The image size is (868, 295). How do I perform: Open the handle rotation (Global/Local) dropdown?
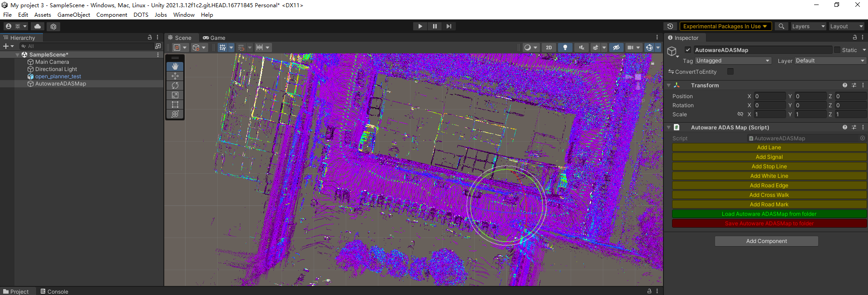click(x=199, y=48)
